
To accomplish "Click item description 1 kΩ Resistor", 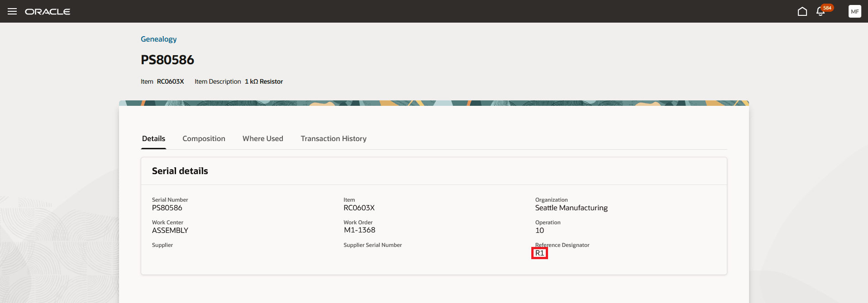I will (x=264, y=81).
